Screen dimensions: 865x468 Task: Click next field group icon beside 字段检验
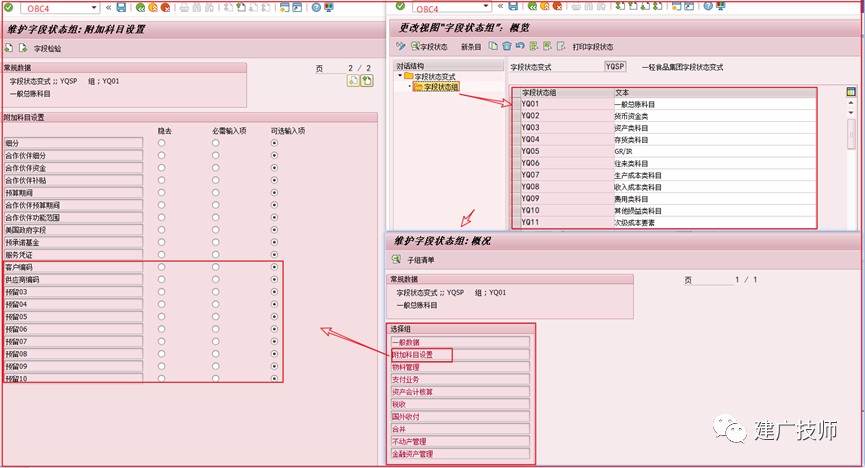click(x=23, y=48)
